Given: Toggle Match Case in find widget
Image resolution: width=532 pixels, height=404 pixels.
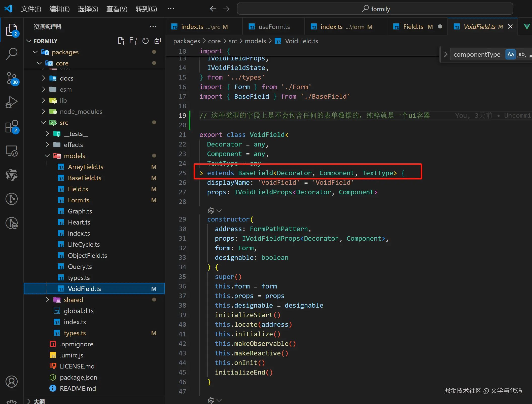Looking at the screenshot, I should 510,54.
